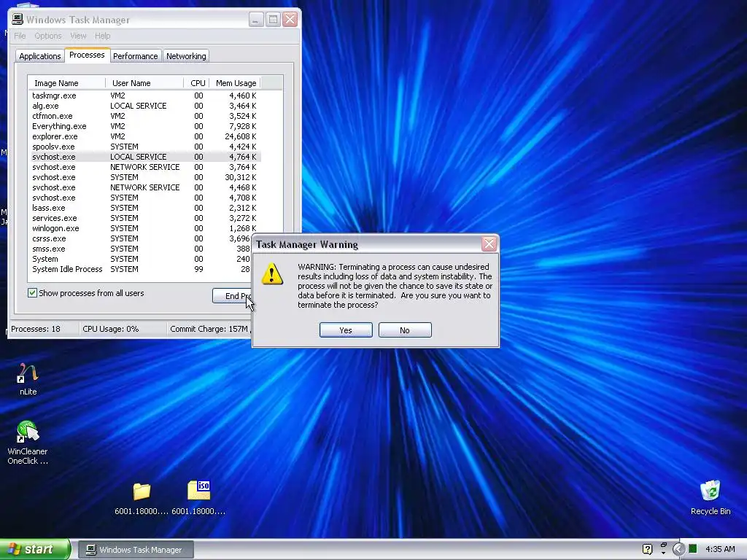Click the CPU Usage: 0% status entry
747x560 pixels.
[x=123, y=329]
